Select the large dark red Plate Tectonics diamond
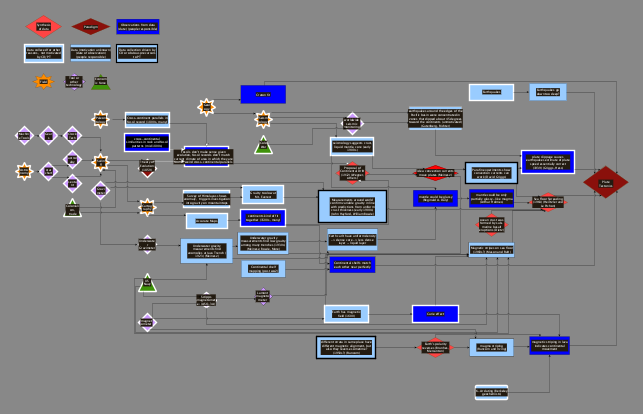643x414 pixels. tap(606, 182)
